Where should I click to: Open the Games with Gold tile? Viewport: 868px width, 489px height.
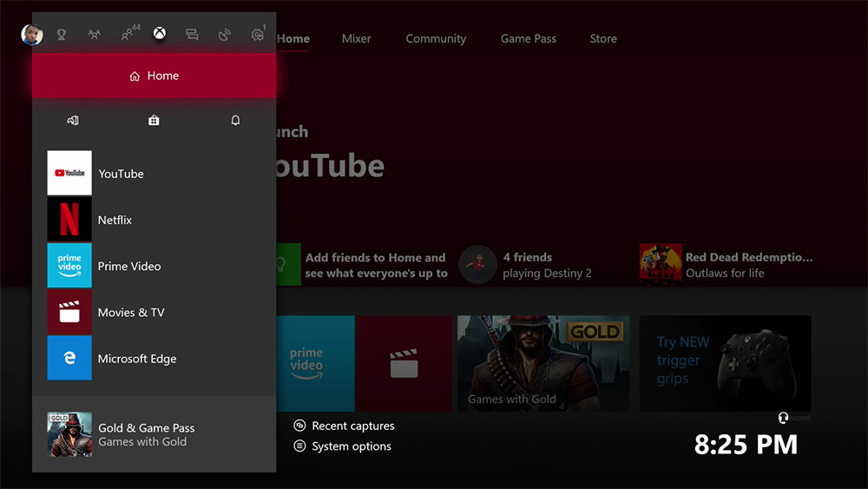point(543,363)
